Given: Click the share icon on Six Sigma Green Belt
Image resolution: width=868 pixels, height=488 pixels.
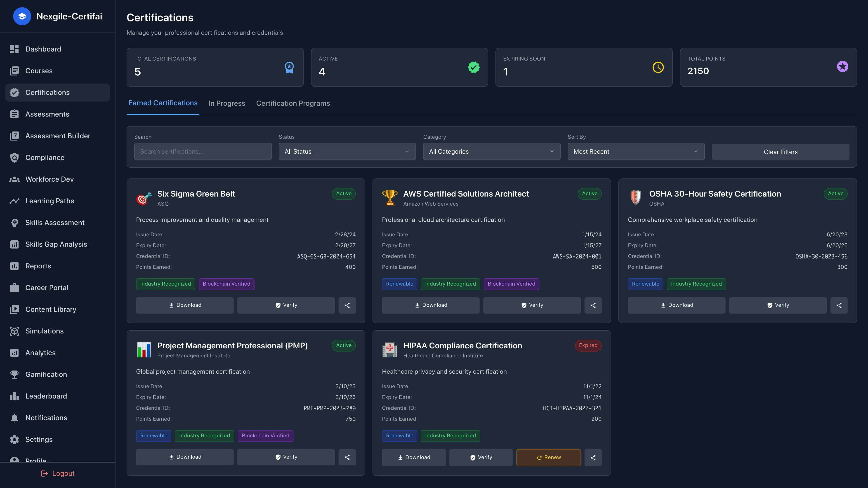Looking at the screenshot, I should point(347,305).
